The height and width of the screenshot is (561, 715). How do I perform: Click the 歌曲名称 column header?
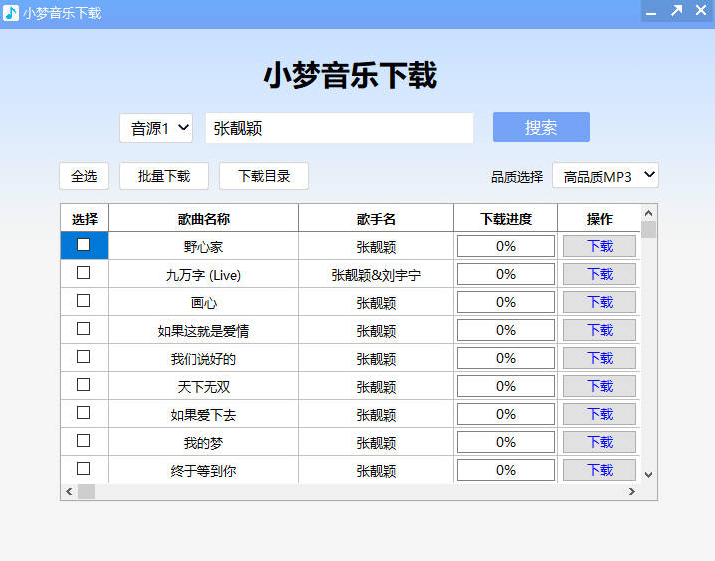(203, 219)
